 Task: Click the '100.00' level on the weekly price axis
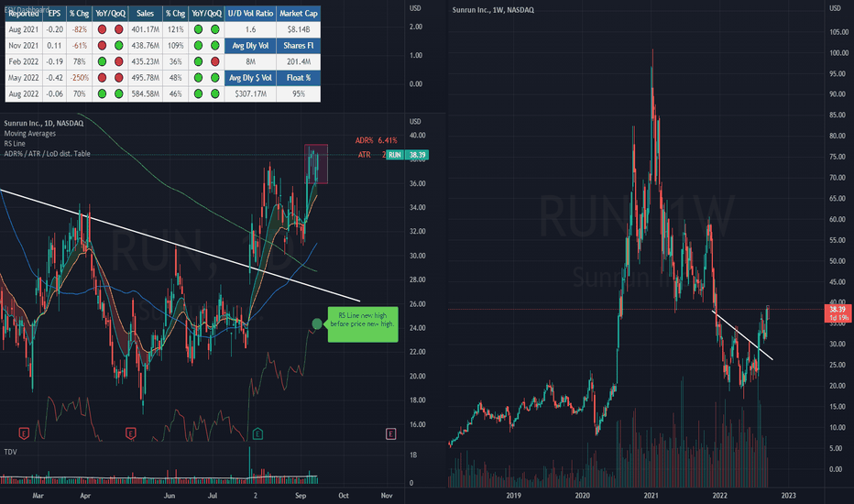point(838,53)
